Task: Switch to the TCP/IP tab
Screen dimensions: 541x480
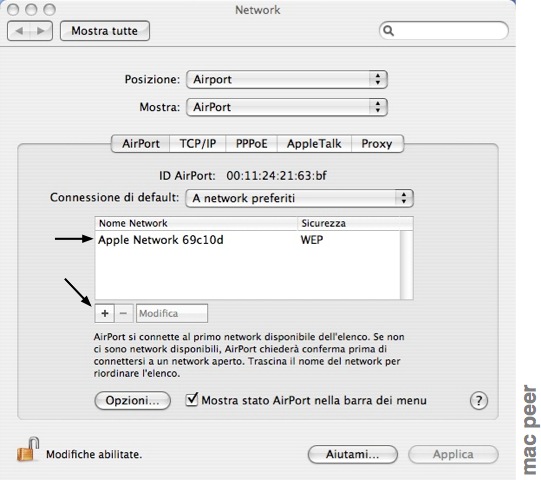Action: [198, 144]
